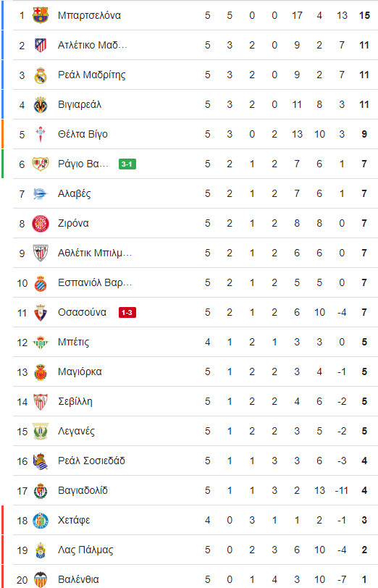Click the Atlético Madrid club crest

click(x=41, y=45)
